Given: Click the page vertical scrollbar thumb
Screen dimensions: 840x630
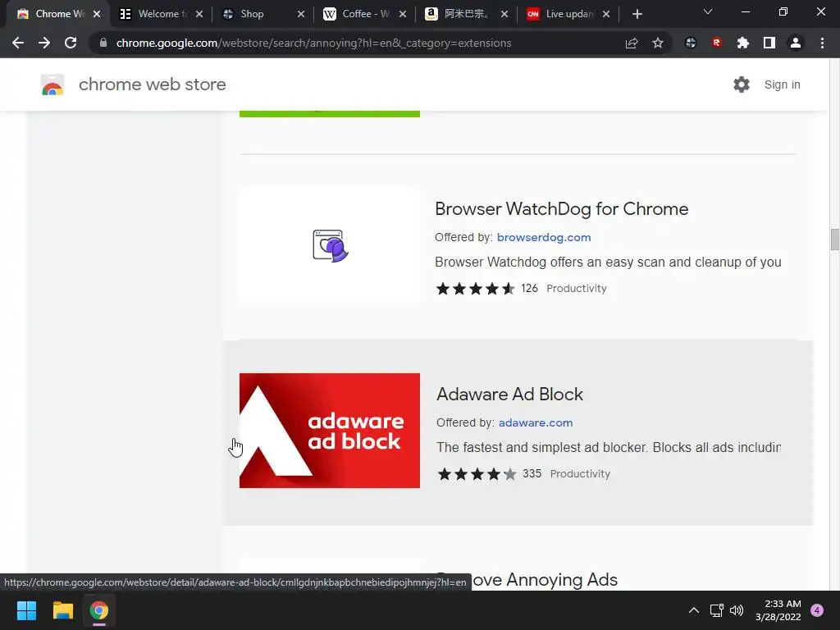Looking at the screenshot, I should (x=834, y=240).
